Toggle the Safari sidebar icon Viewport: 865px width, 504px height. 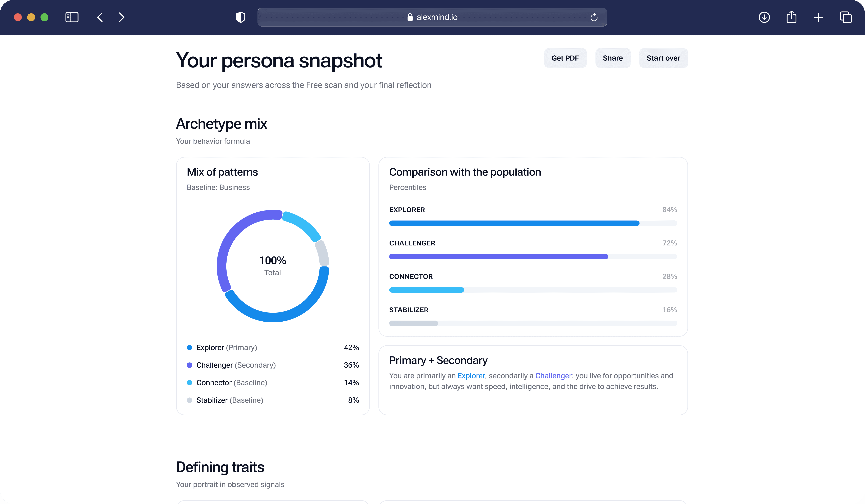(x=72, y=17)
